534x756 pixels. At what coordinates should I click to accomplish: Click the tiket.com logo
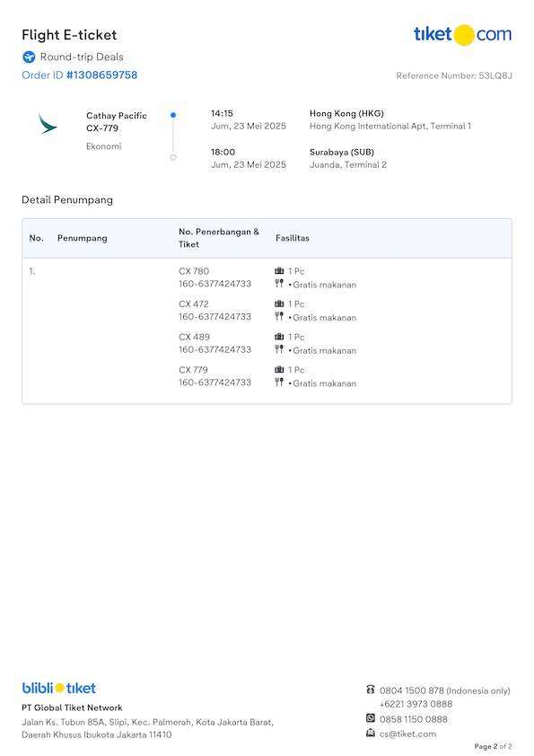[x=463, y=35]
